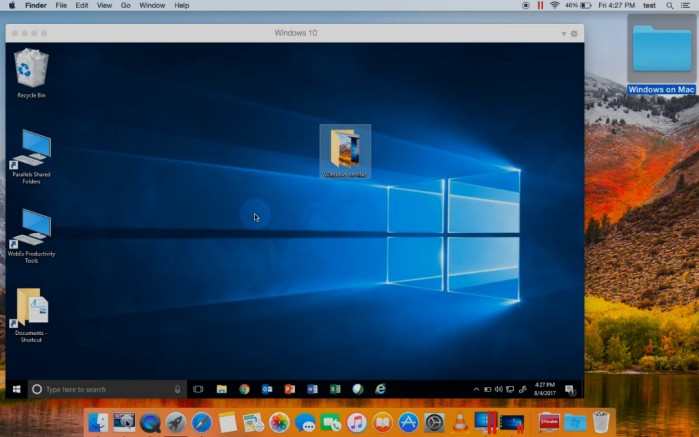Open the Edit menu
The height and width of the screenshot is (437, 699).
point(82,5)
